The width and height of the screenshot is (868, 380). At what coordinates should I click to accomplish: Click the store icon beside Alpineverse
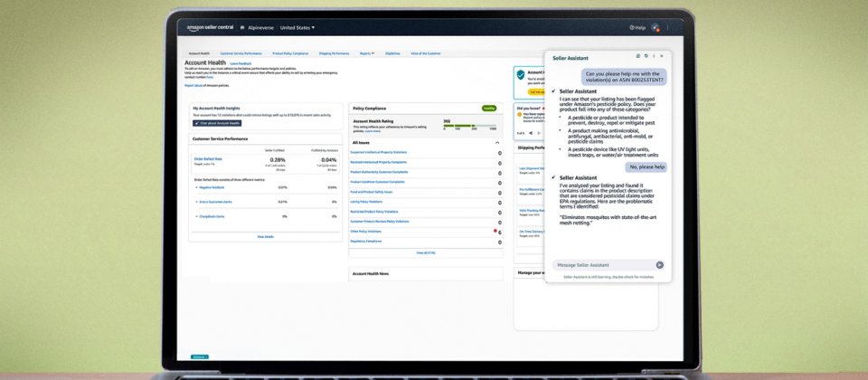(241, 28)
